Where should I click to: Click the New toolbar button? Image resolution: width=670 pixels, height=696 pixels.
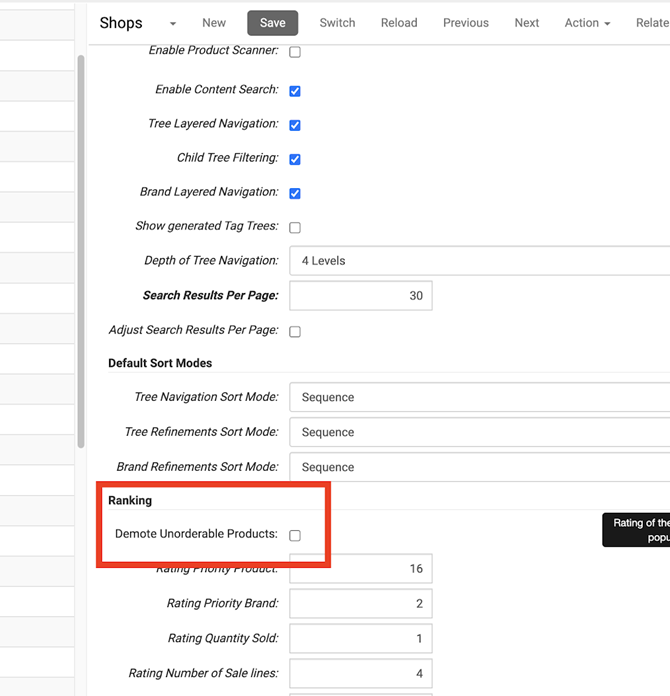point(214,23)
